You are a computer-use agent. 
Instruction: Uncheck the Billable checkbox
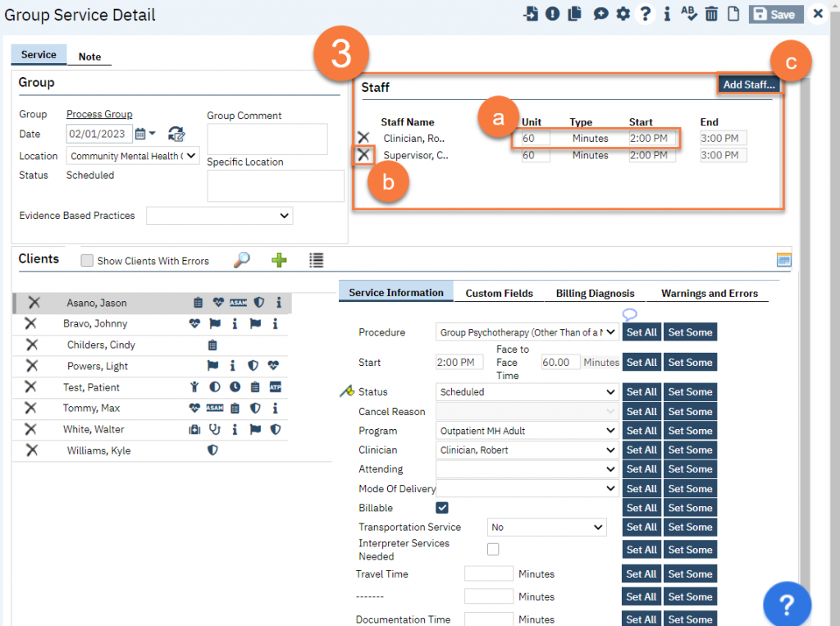click(442, 508)
